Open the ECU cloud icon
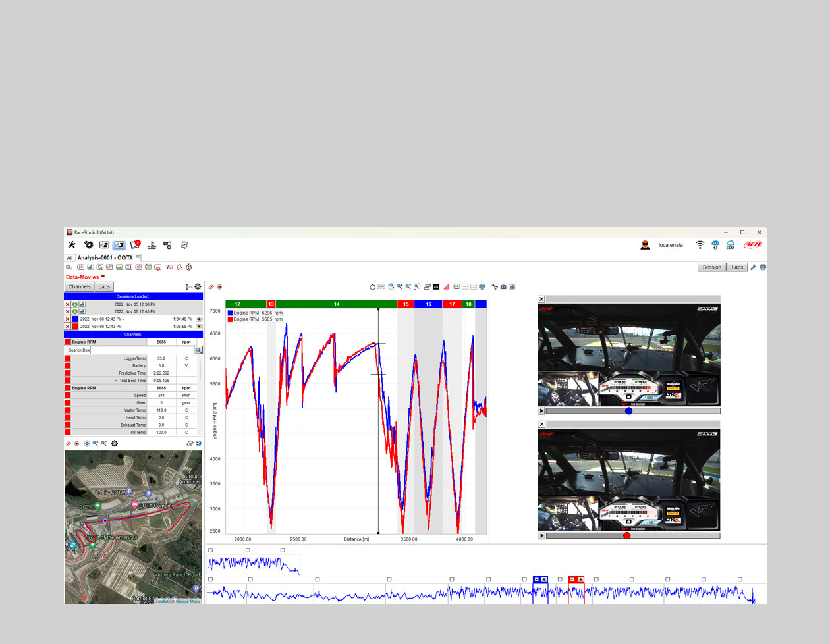The height and width of the screenshot is (644, 830). coord(730,245)
